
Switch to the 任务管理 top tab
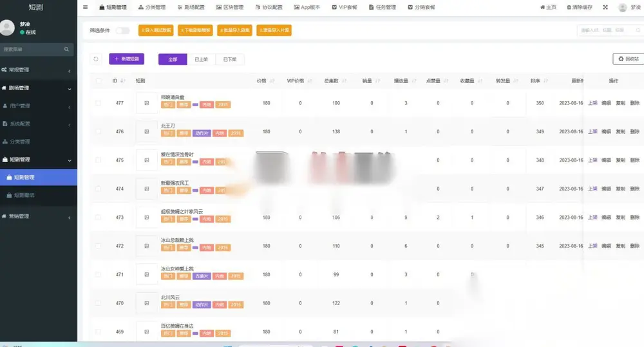(383, 7)
